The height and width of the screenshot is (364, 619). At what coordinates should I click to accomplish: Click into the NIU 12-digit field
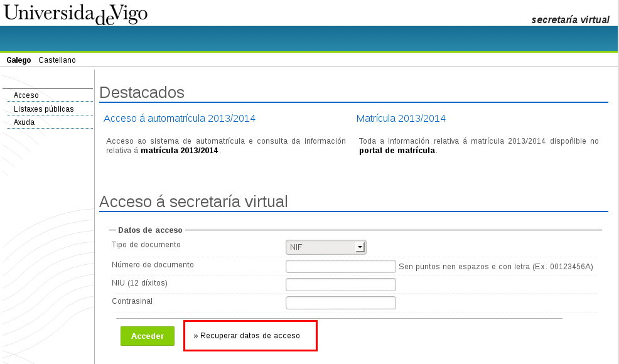pos(340,285)
